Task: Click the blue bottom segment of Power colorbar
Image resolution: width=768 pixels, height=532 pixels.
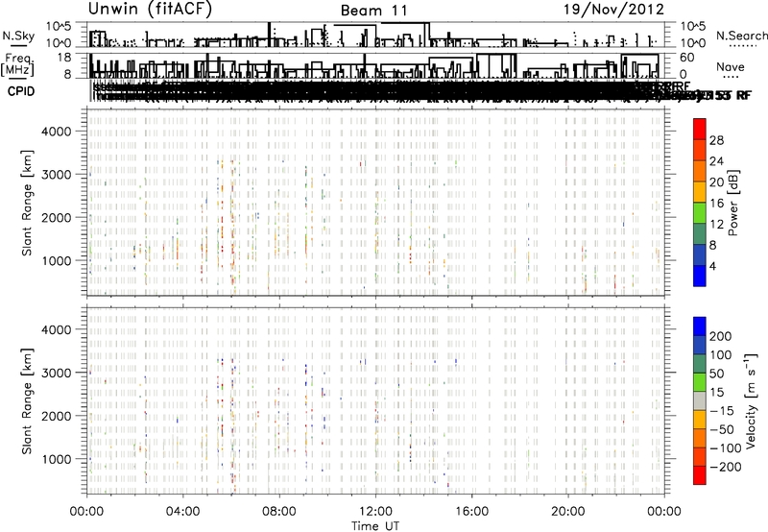Action: tap(700, 276)
